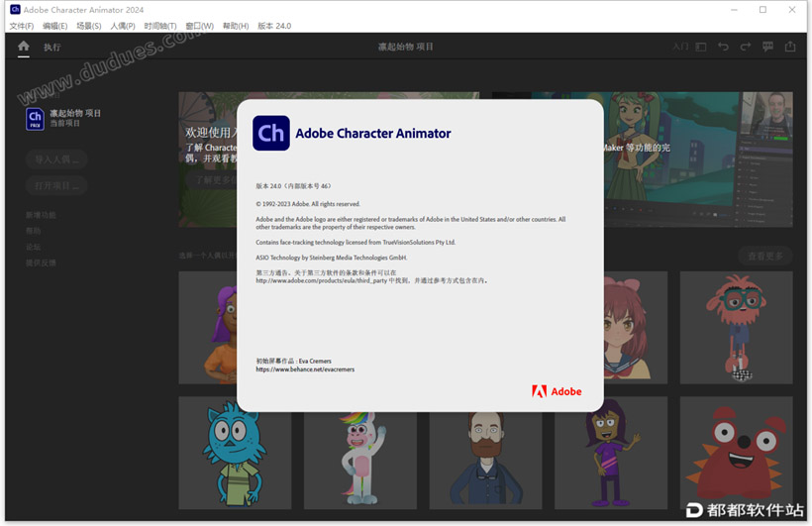Select the rainbow unicorn puppet thumbnail

[x=360, y=461]
